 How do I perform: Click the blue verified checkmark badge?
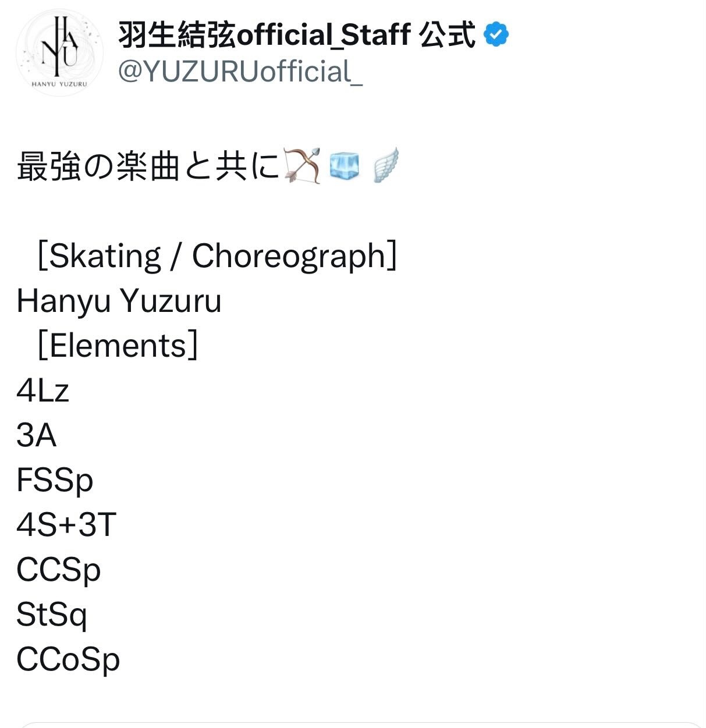coord(496,34)
